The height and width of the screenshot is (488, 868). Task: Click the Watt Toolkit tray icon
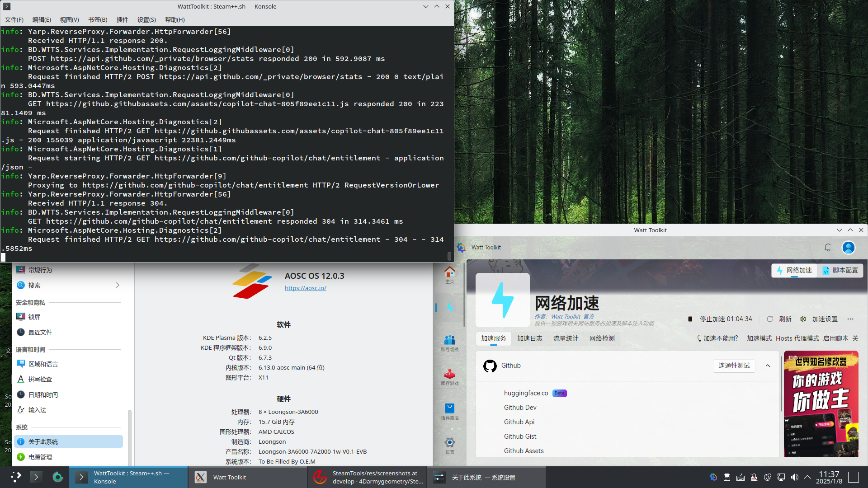point(713,477)
